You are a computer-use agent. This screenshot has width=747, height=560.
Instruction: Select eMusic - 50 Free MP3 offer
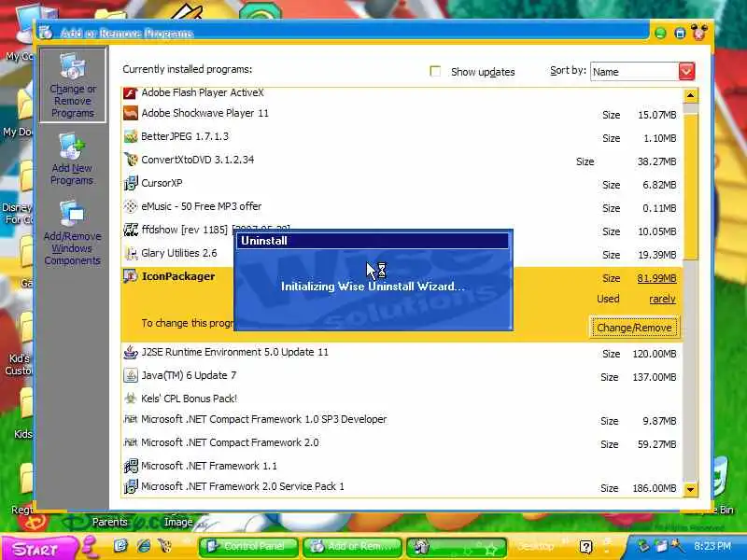tap(402, 206)
